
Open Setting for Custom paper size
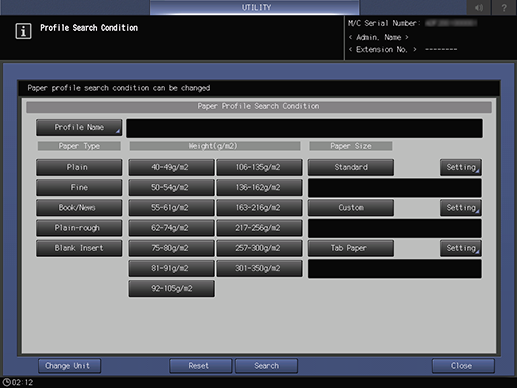click(x=461, y=208)
